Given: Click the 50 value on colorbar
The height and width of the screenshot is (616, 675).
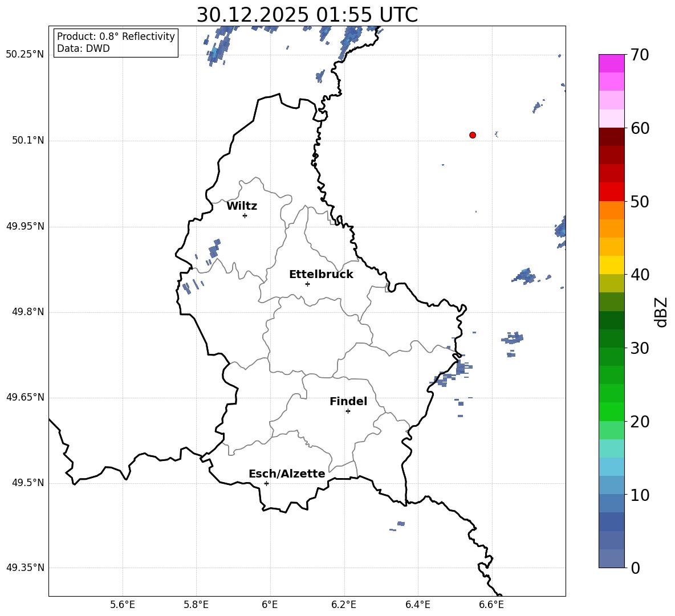Looking at the screenshot, I should (x=640, y=202).
